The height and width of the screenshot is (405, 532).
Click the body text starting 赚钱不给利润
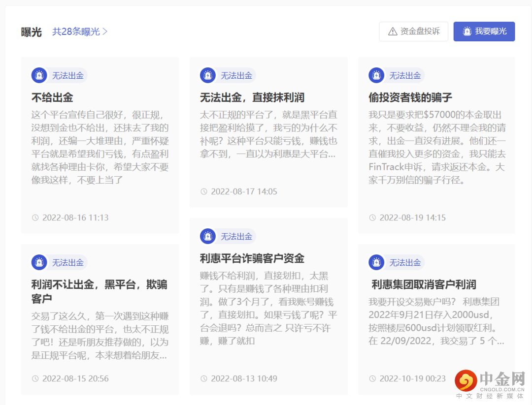pos(268,309)
